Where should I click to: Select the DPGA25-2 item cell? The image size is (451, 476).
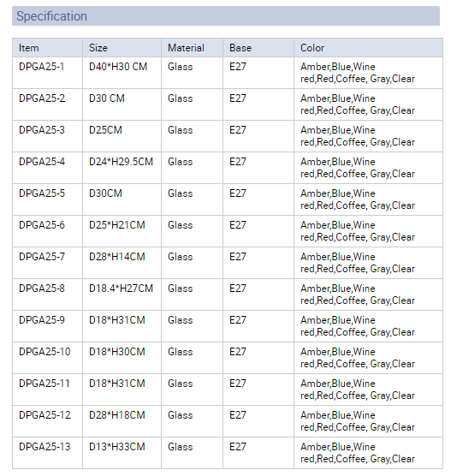(47, 104)
